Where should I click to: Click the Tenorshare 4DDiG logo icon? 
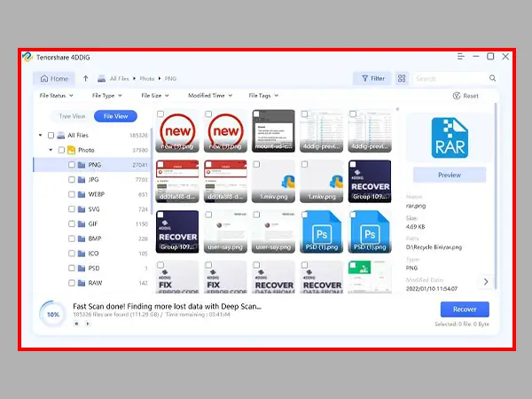pyautogui.click(x=27, y=57)
